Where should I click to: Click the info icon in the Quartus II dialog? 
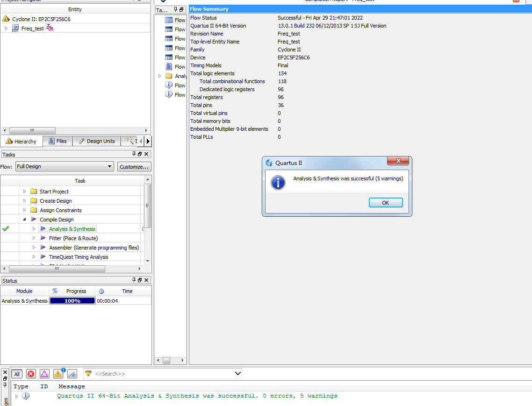click(x=278, y=183)
